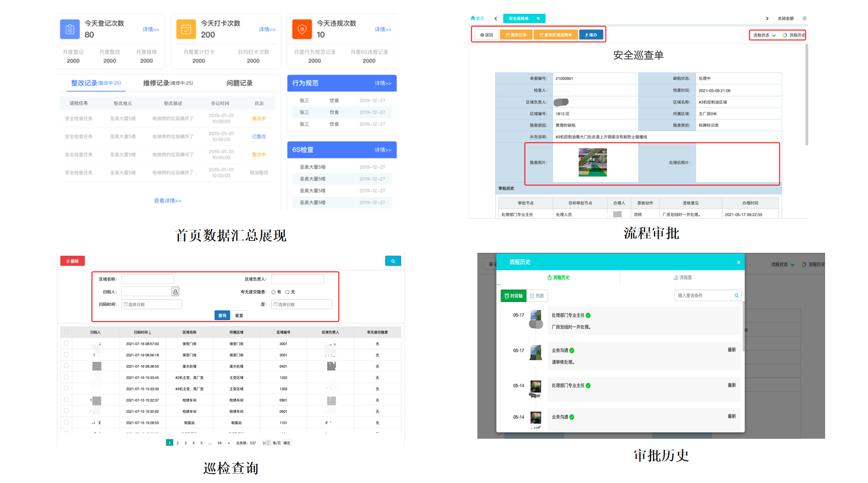The width and height of the screenshot is (868, 483).
Task: 点击扫码人输入框旁的人员选择图标
Action: tap(175, 292)
